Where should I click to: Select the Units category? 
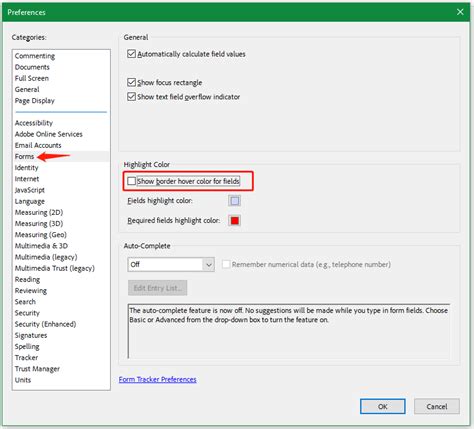tap(23, 380)
